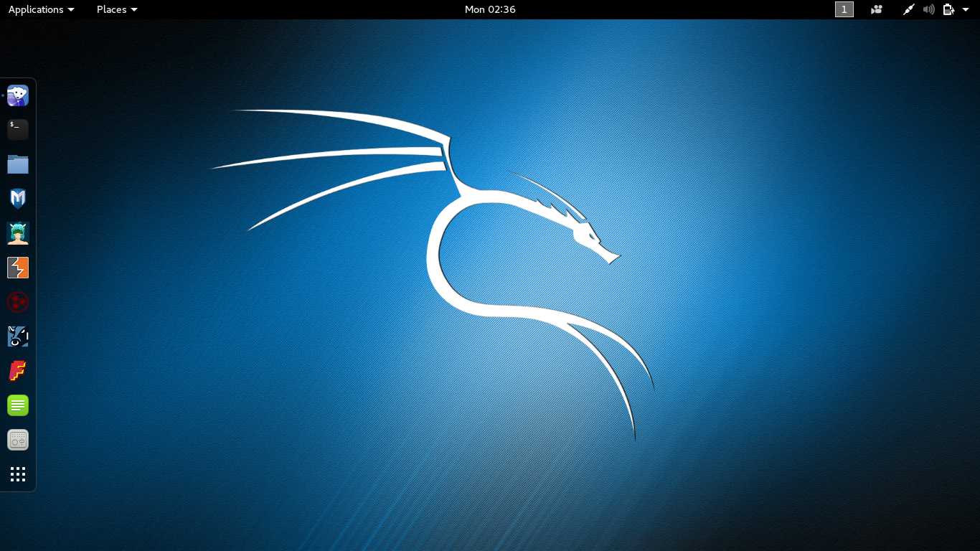980x551 pixels.
Task: Expand the system status menu arrow
Action: coord(965,9)
